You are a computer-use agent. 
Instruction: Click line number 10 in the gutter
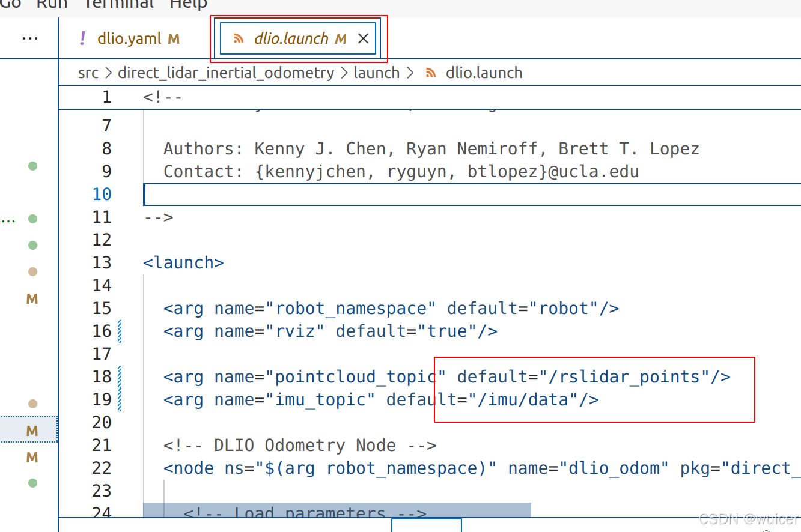tap(101, 194)
